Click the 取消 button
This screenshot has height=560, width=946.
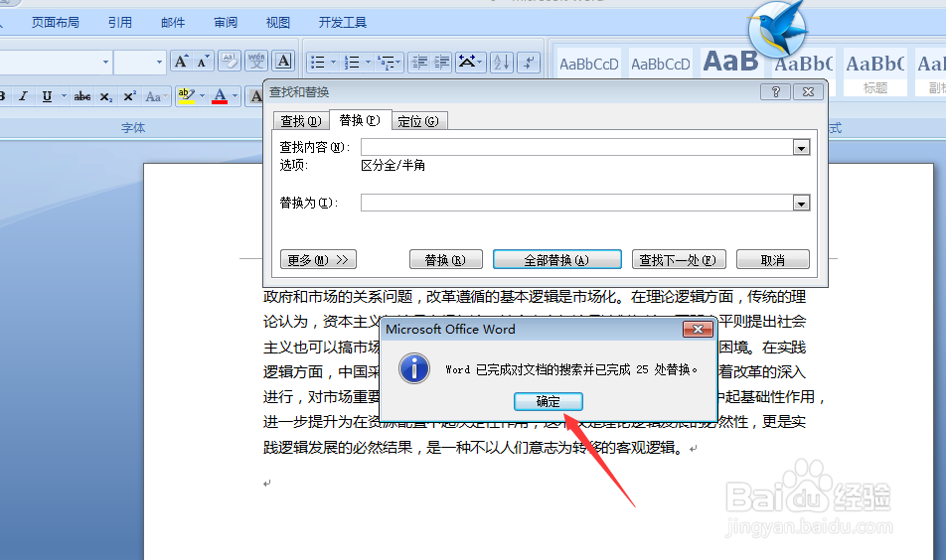[x=773, y=260]
